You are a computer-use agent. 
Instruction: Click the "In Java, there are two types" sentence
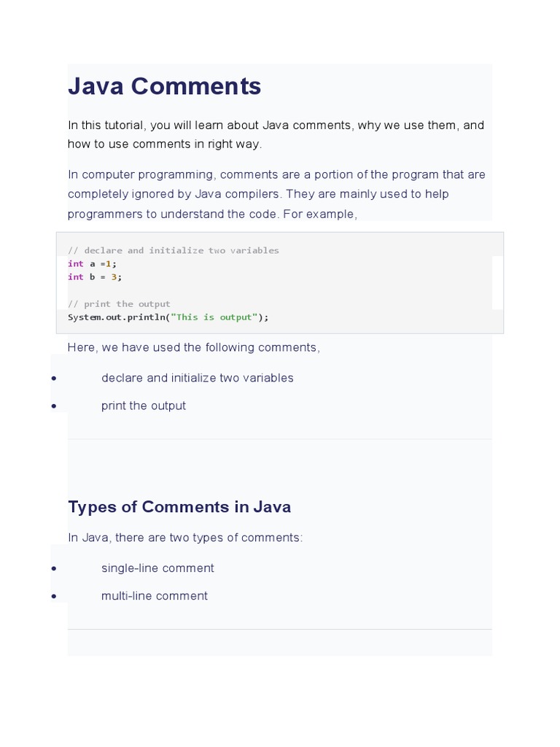[x=185, y=538]
